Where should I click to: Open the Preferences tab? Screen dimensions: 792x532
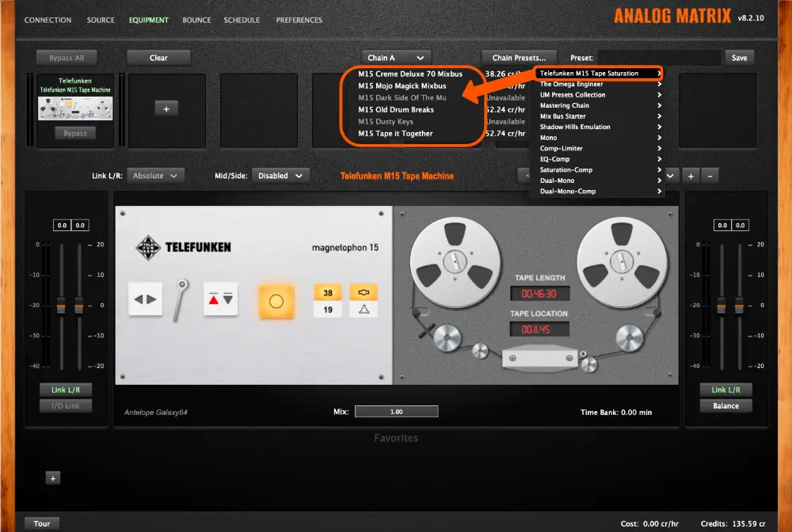click(x=299, y=21)
